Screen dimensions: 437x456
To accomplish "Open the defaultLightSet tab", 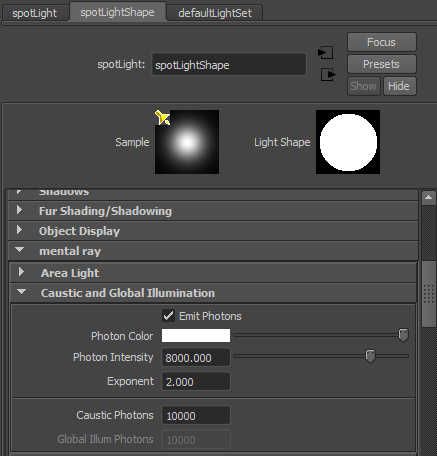I will 215,13.
